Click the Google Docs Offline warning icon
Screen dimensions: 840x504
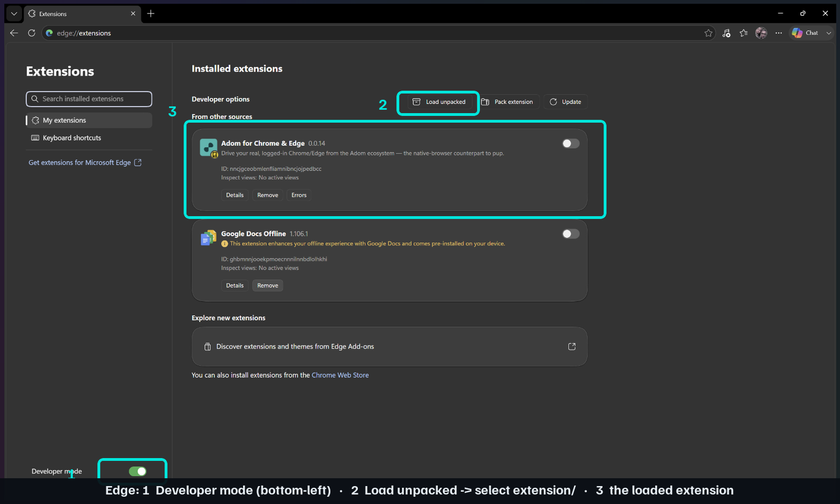pyautogui.click(x=225, y=244)
